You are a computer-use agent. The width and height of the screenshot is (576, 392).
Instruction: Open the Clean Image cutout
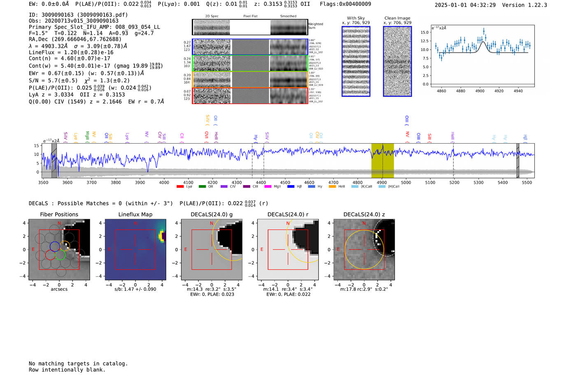click(397, 61)
